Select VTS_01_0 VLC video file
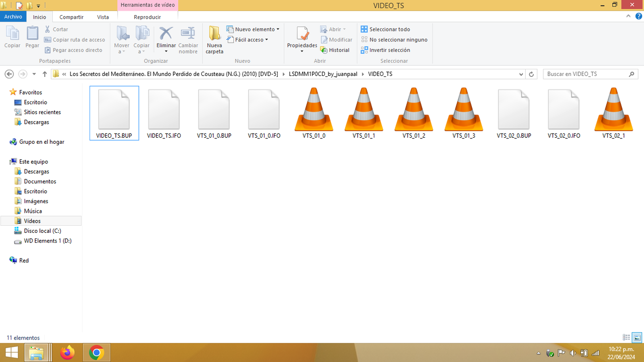This screenshot has width=644, height=362. click(313, 113)
